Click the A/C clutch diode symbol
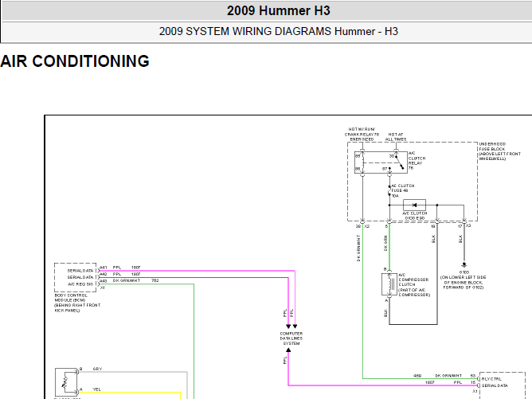This screenshot has width=532, height=399. (414, 205)
